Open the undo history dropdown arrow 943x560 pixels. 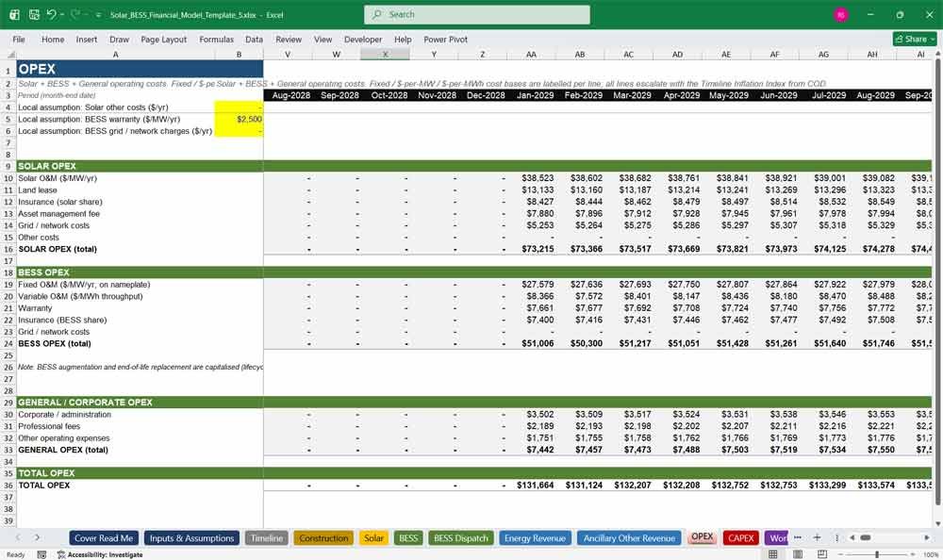[x=62, y=14]
